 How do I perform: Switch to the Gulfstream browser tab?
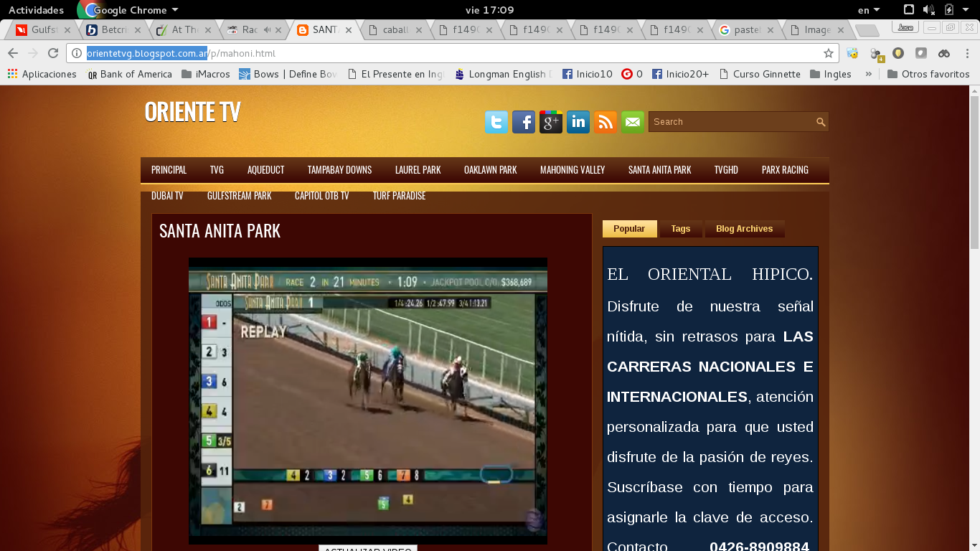click(42, 30)
